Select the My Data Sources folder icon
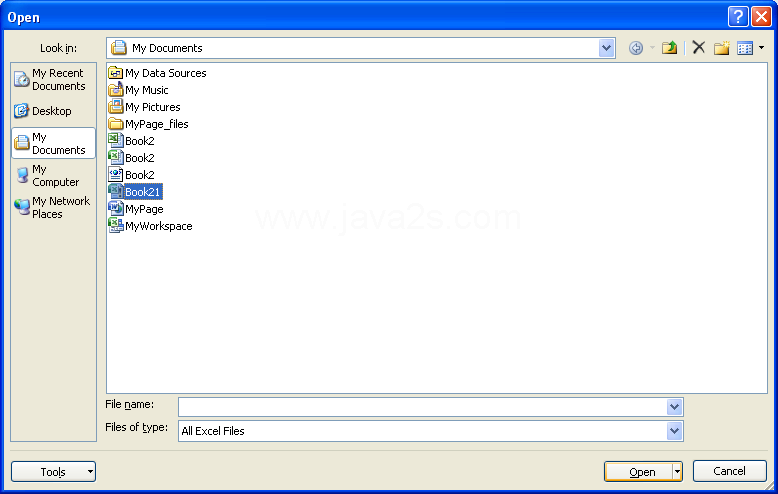 pyautogui.click(x=116, y=73)
